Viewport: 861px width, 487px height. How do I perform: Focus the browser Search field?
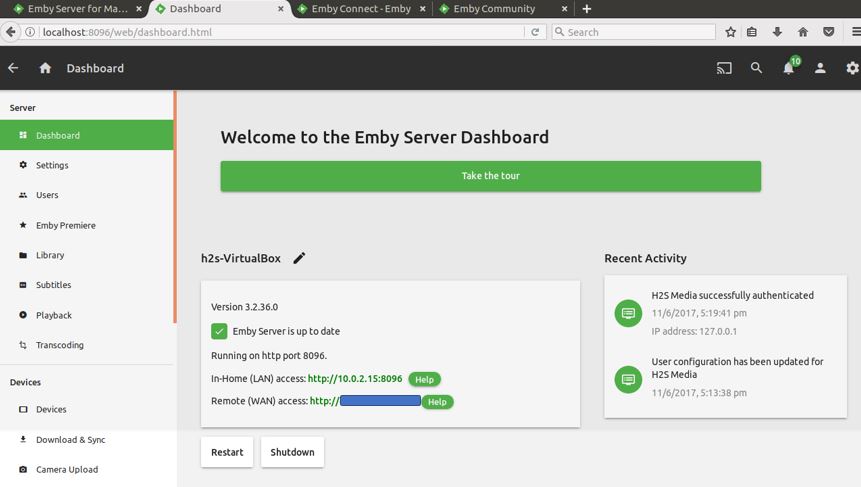click(634, 32)
